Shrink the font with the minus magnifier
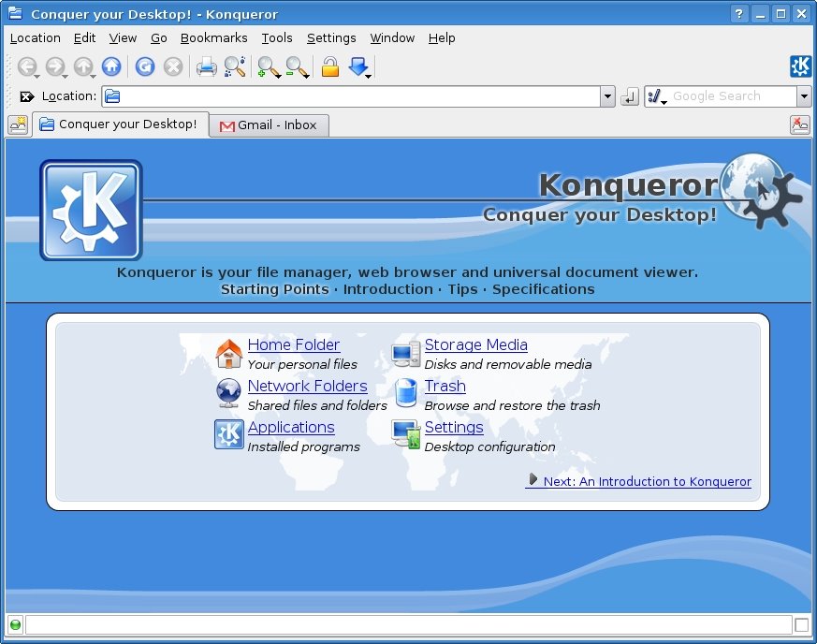Image resolution: width=817 pixels, height=644 pixels. pyautogui.click(x=297, y=66)
